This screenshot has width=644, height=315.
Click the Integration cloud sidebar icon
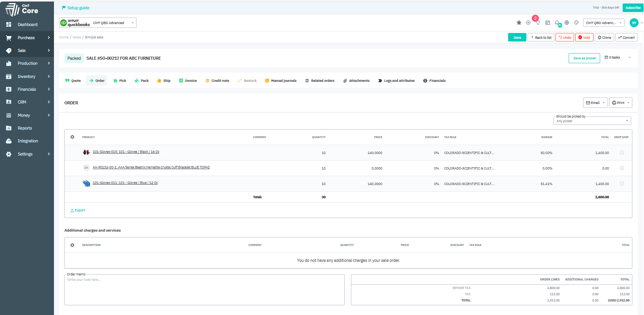tap(9, 141)
